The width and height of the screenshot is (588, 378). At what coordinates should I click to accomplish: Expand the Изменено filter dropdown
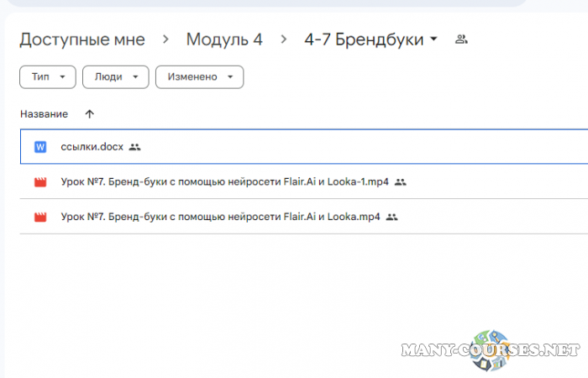(199, 77)
